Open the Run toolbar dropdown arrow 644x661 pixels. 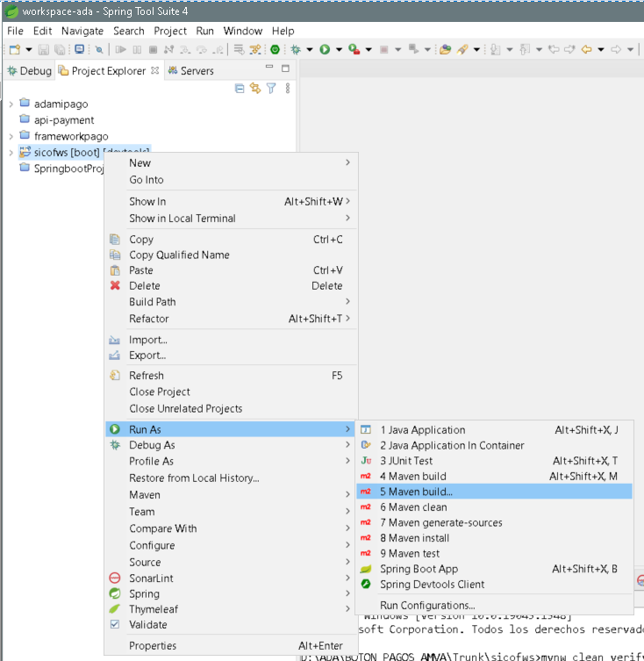tap(338, 50)
